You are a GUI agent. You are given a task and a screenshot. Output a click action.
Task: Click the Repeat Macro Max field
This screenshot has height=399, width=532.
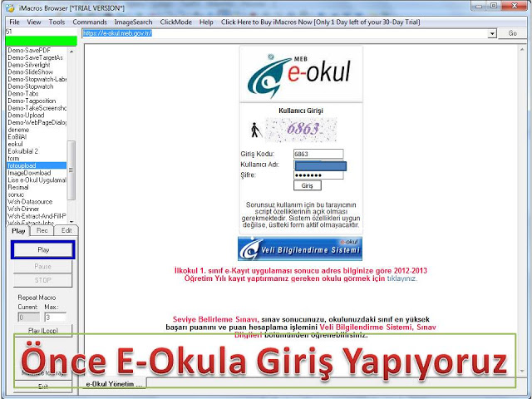56,318
